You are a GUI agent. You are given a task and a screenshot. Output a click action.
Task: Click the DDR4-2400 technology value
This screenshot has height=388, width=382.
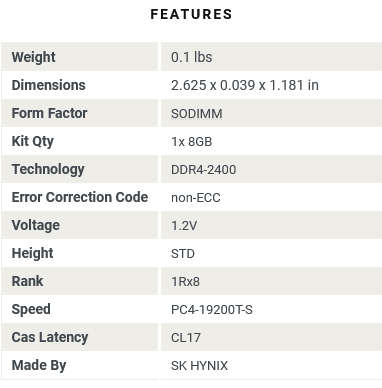tap(203, 170)
